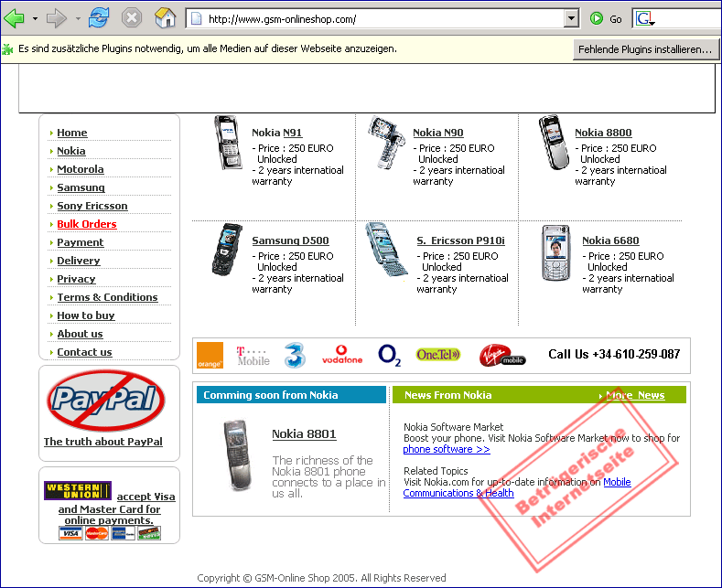Open the Nokia N91 title link
Screen dimensions: 722x588
pos(276,133)
